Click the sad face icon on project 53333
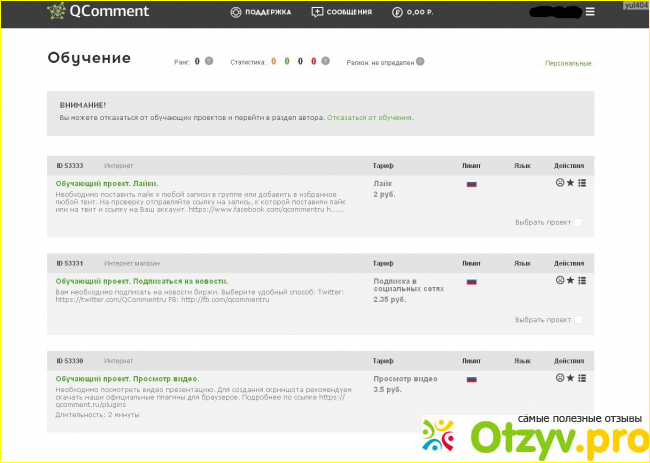 click(x=559, y=183)
